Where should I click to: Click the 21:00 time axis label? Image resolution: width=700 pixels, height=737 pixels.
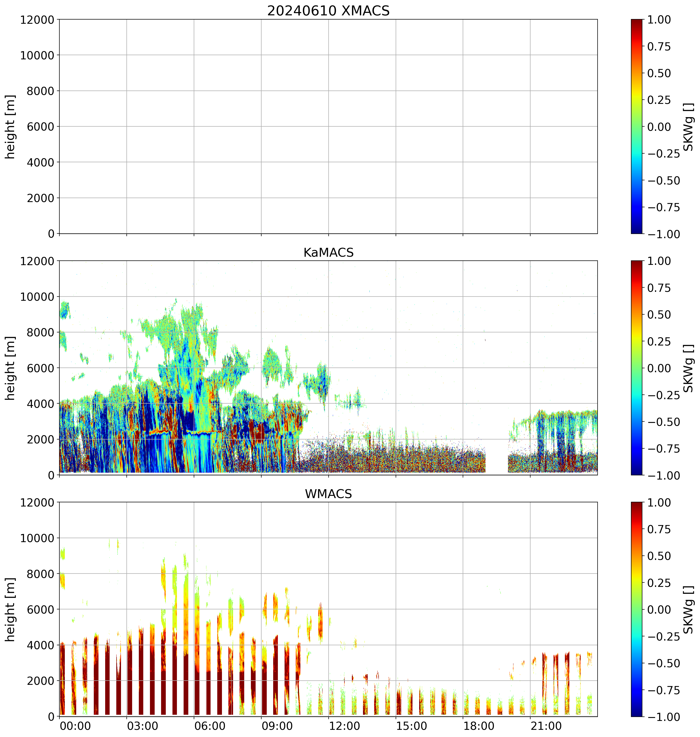(546, 726)
